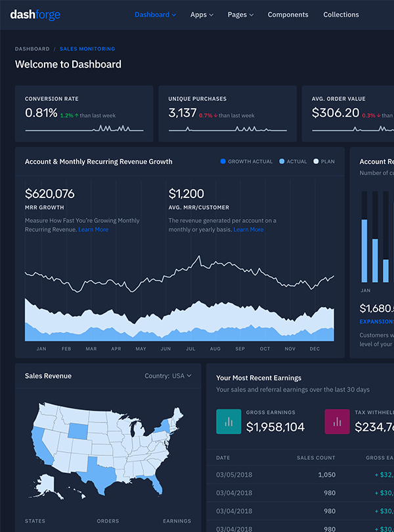Click Learn More under Avg. MRR/Customer

pos(248,230)
